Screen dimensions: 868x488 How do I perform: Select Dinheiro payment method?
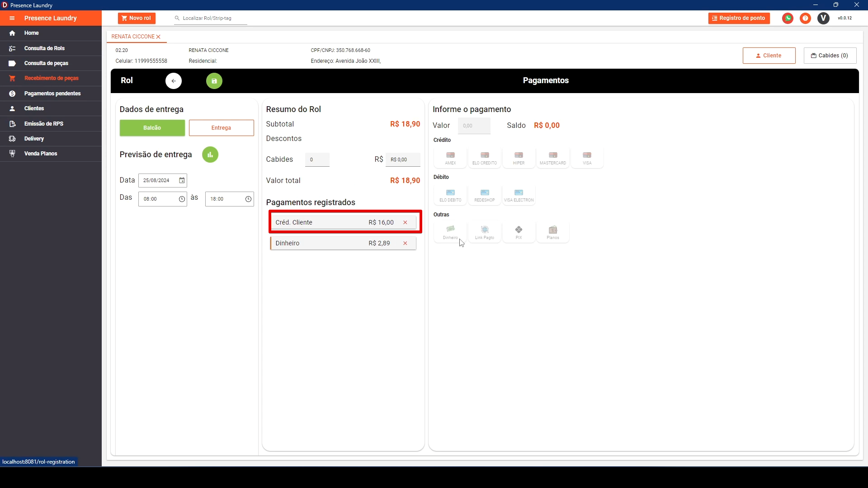point(450,233)
